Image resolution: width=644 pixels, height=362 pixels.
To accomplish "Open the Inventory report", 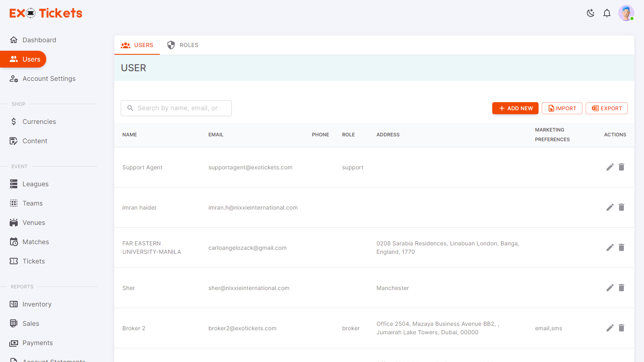I will coord(37,304).
